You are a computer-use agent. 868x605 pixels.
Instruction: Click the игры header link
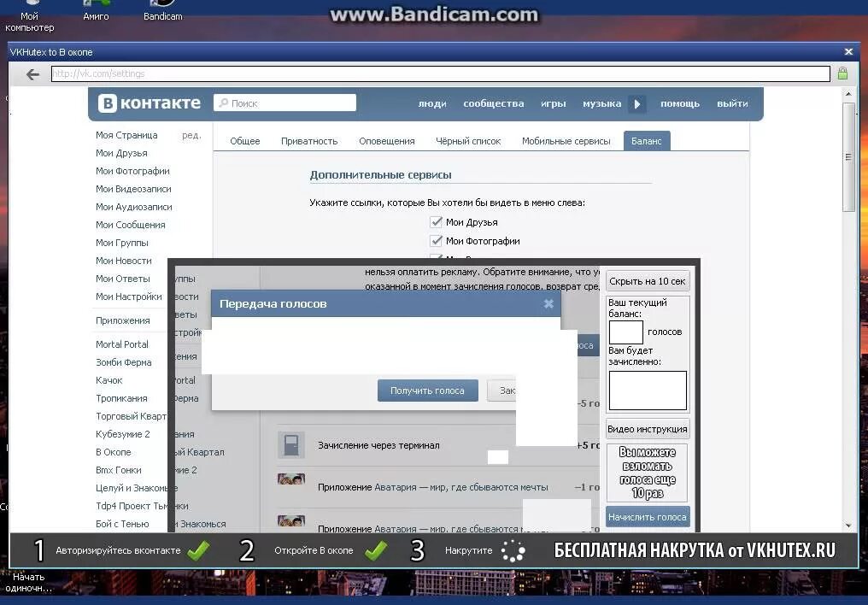pyautogui.click(x=554, y=103)
